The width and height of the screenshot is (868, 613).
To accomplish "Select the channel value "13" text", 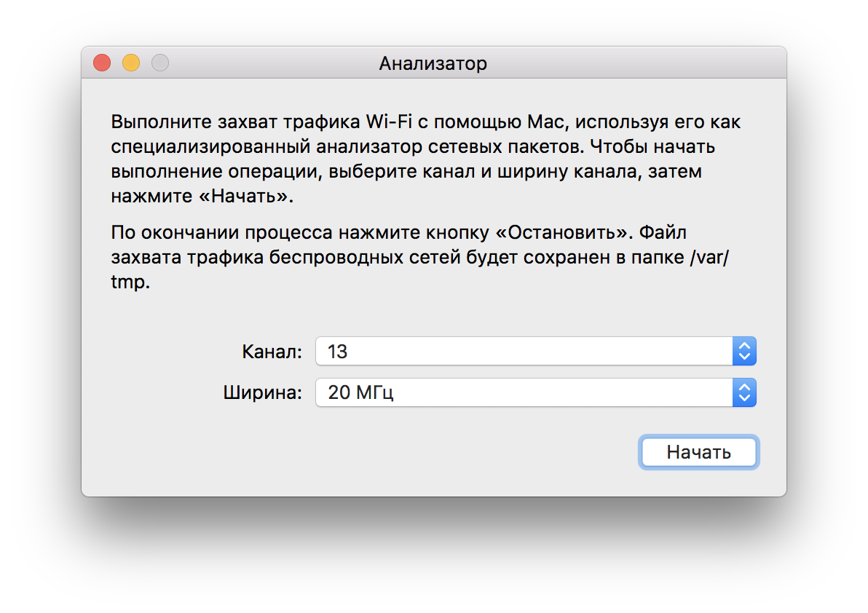I will click(338, 352).
